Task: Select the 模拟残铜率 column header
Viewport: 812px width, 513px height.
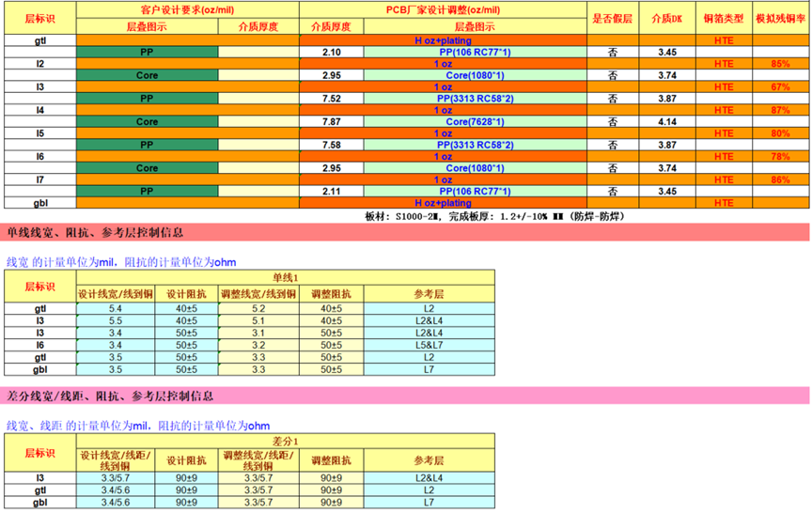Action: pyautogui.click(x=780, y=18)
